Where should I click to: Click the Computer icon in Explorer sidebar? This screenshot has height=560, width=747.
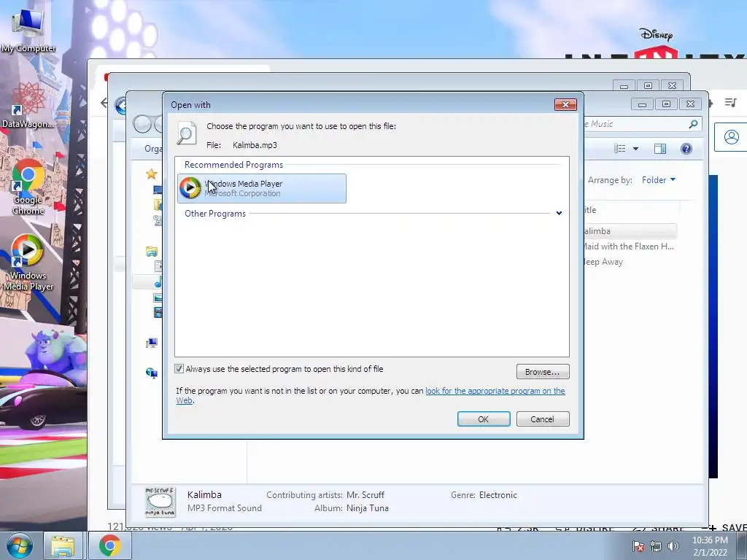click(152, 343)
